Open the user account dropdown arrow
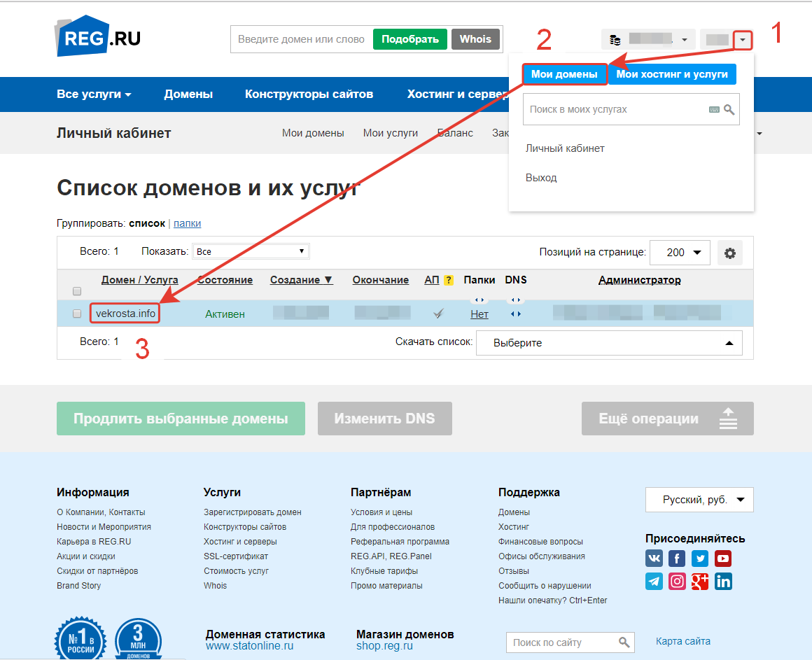The image size is (812, 660). coord(743,40)
